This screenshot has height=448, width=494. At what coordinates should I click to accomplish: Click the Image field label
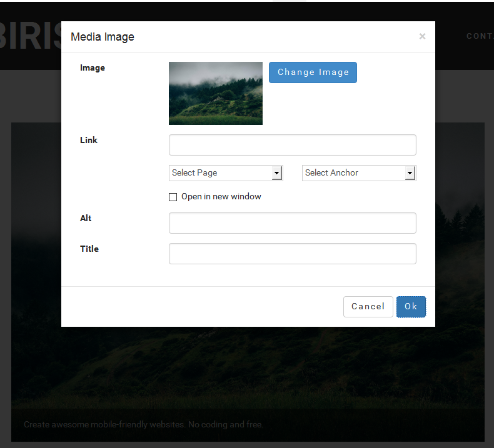click(x=93, y=67)
